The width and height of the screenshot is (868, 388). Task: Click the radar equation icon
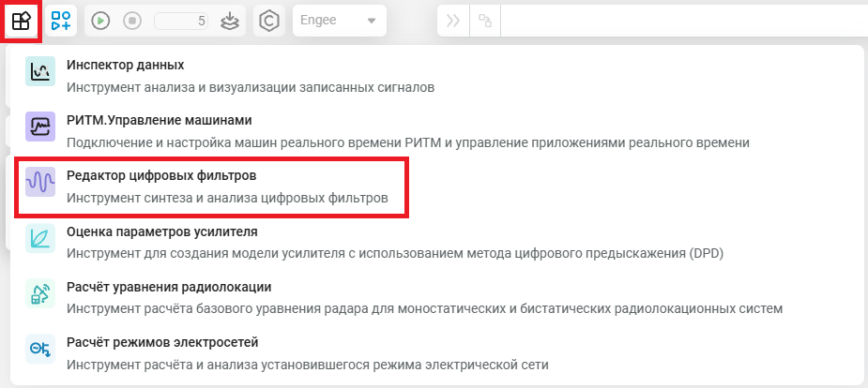coord(40,293)
